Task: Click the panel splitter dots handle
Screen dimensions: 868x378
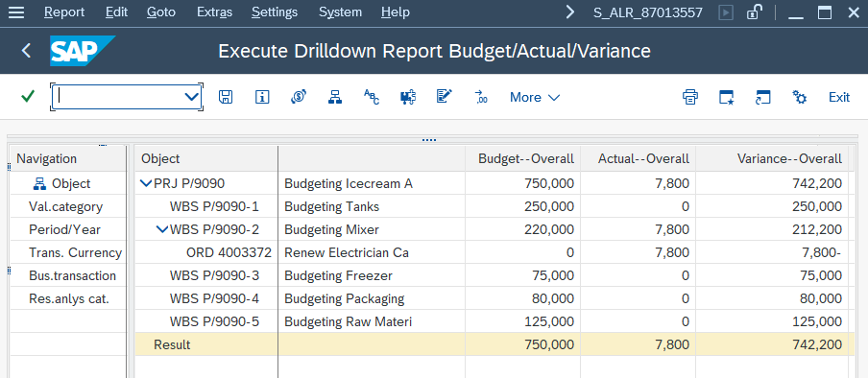Action: [x=429, y=140]
